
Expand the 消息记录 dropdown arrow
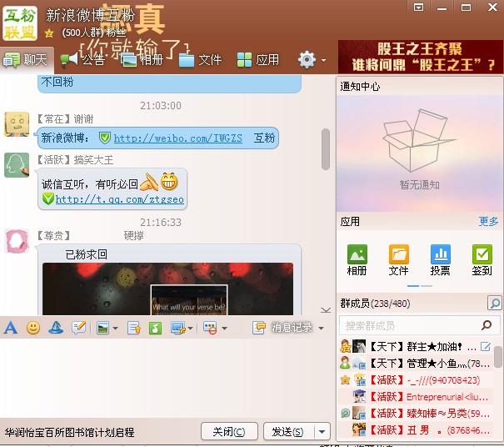[x=321, y=329]
